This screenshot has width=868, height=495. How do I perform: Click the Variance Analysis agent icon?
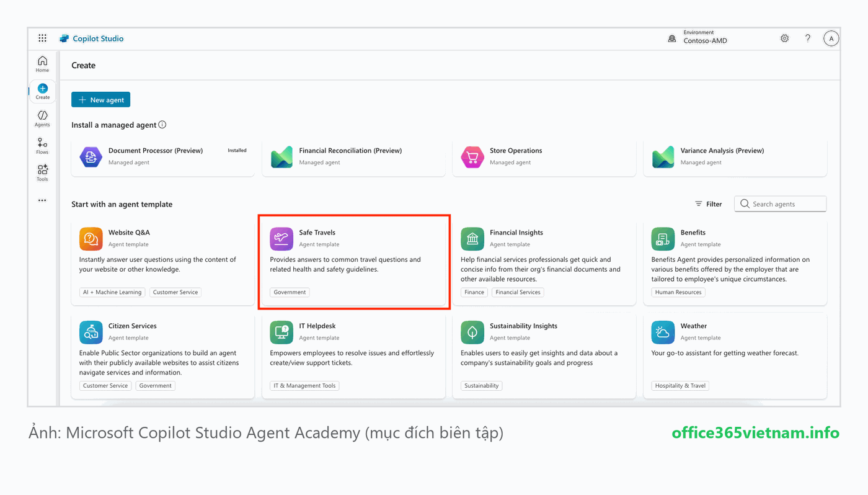coord(663,156)
